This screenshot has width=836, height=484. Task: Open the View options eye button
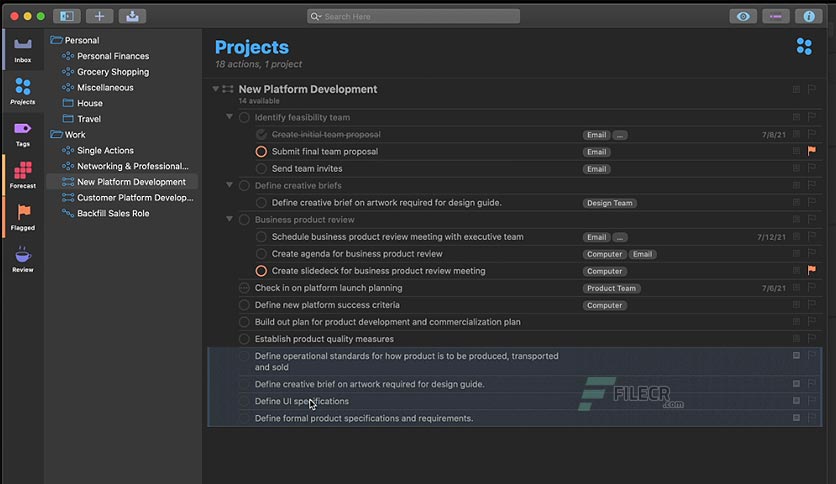tap(743, 17)
